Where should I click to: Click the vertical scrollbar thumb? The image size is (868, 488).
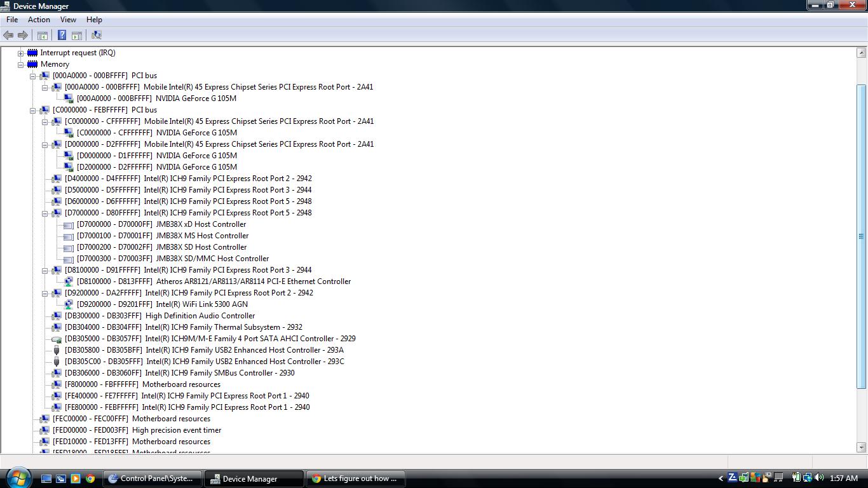[862, 236]
